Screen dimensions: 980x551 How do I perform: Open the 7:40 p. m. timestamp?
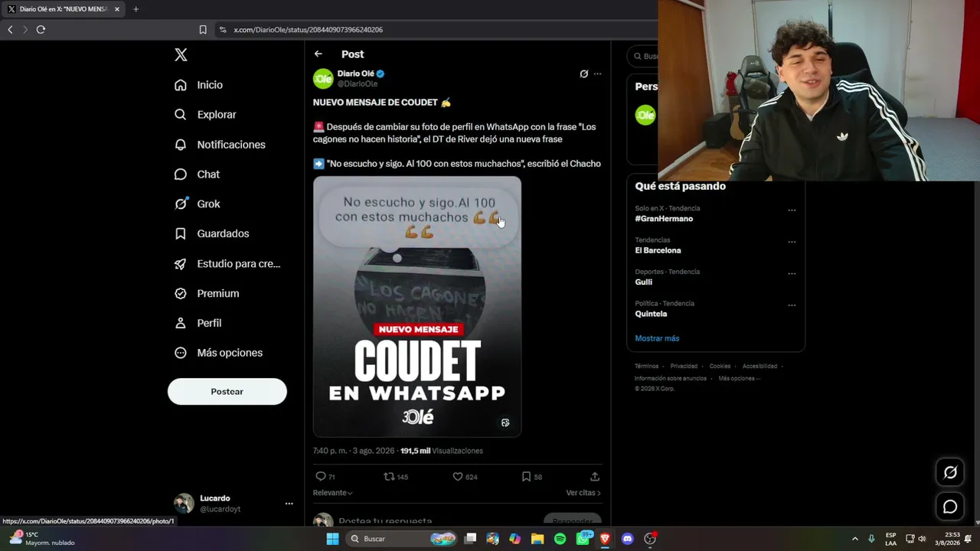coord(353,451)
